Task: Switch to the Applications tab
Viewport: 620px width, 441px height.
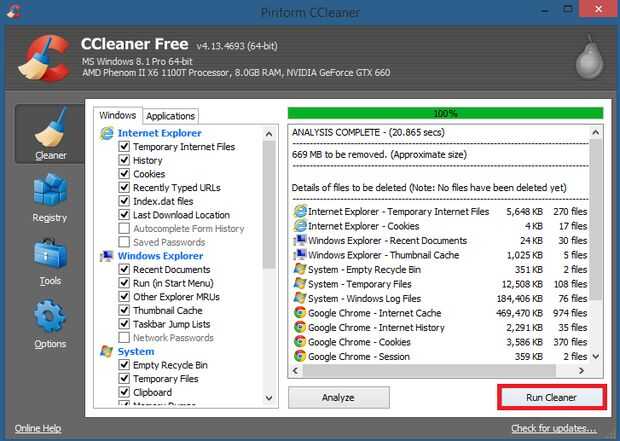Action: pyautogui.click(x=170, y=116)
